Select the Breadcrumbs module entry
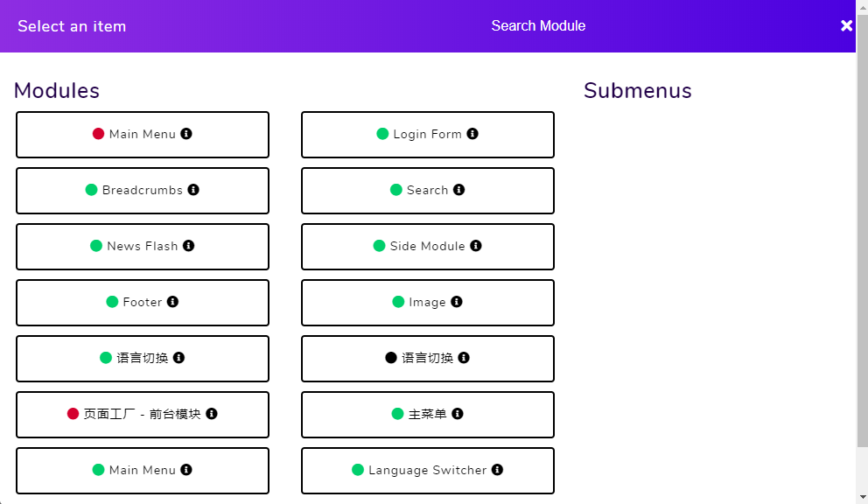Viewport: 868px width, 504px height. point(143,190)
